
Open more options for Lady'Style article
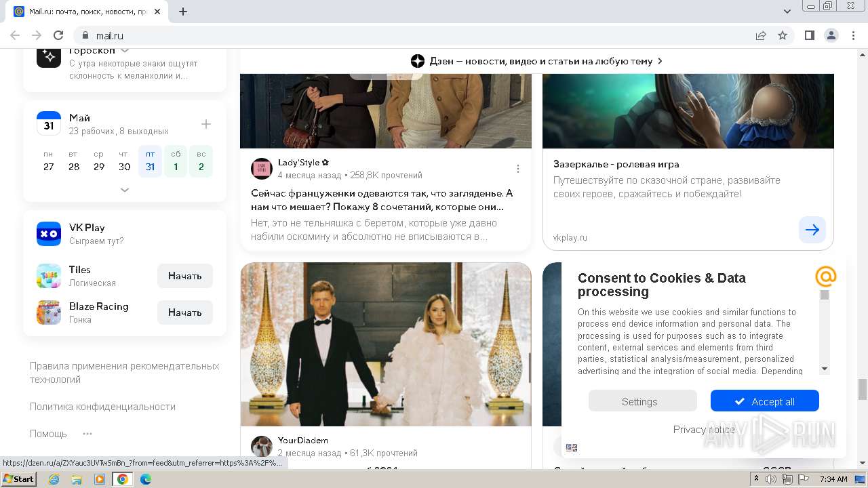click(x=518, y=169)
